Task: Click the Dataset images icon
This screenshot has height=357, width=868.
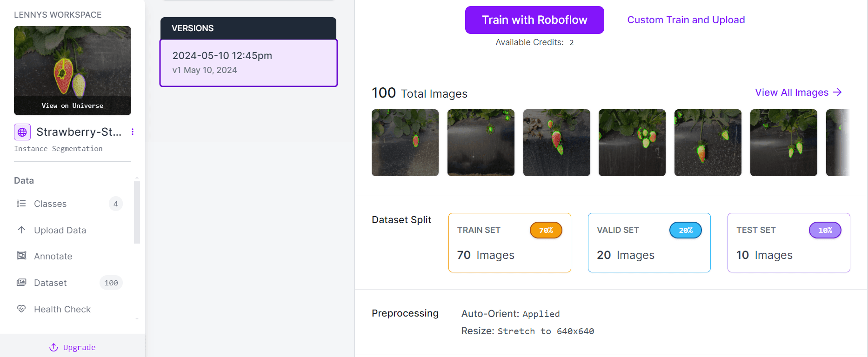Action: (x=21, y=282)
